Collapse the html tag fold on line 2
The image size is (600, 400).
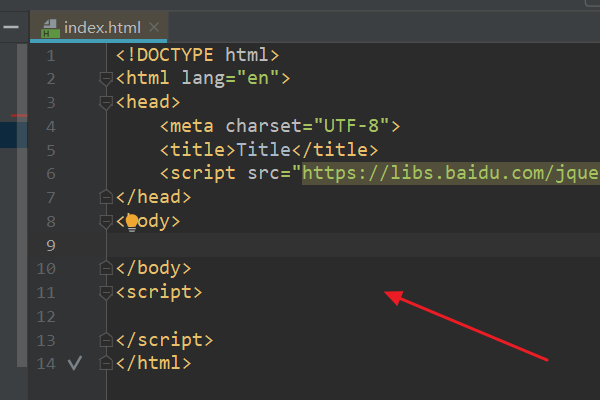(x=106, y=78)
